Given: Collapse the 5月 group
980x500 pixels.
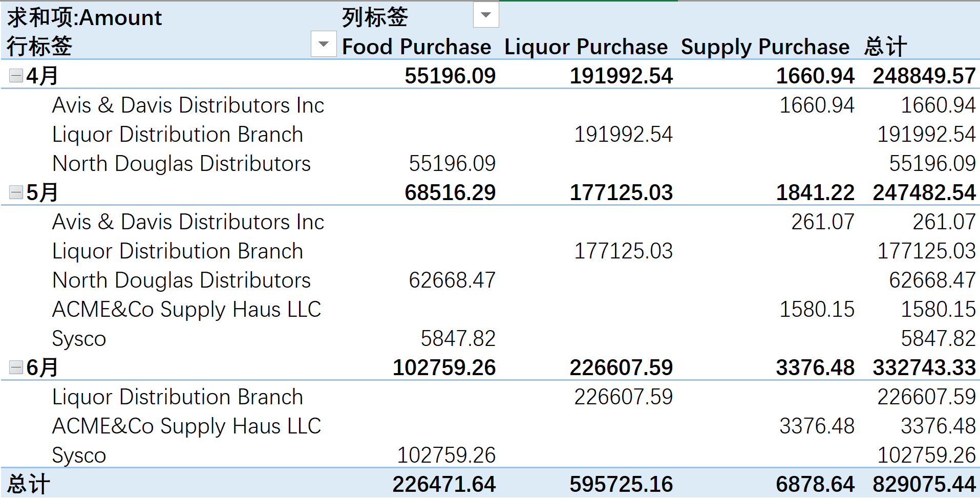Looking at the screenshot, I should pos(16,192).
